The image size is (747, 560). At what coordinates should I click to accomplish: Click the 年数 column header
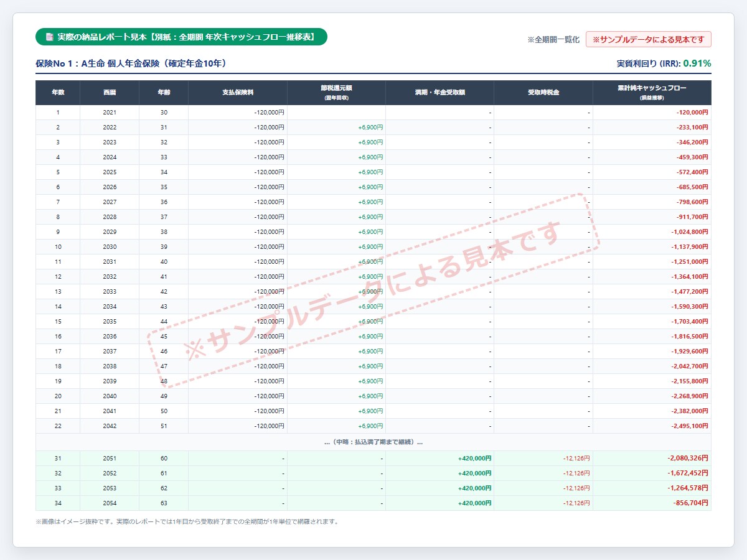pyautogui.click(x=58, y=93)
